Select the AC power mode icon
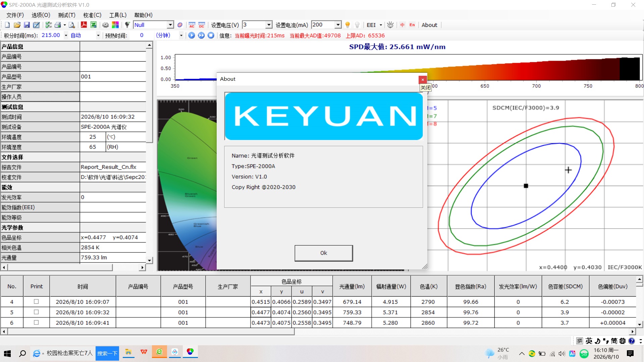Image resolution: width=644 pixels, height=362 pixels. pyautogui.click(x=192, y=25)
